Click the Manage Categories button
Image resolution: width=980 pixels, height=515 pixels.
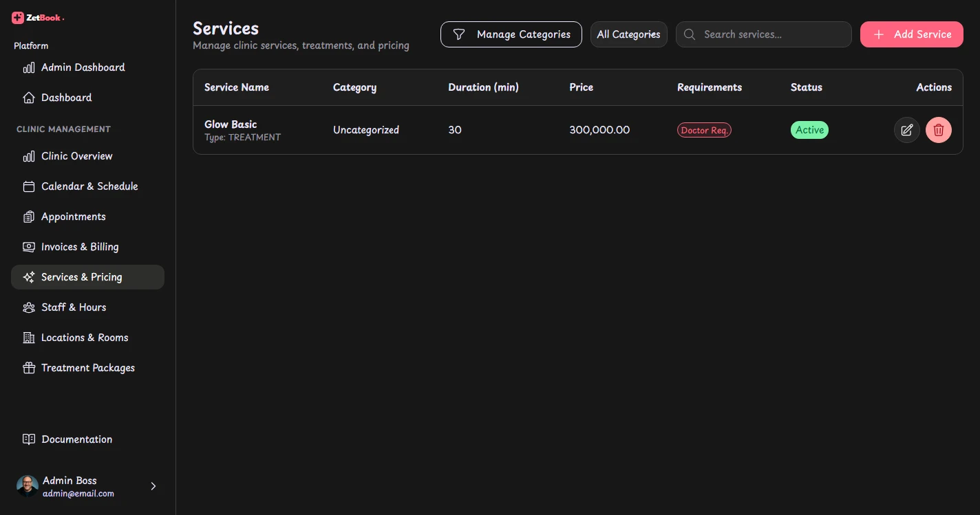pyautogui.click(x=511, y=34)
